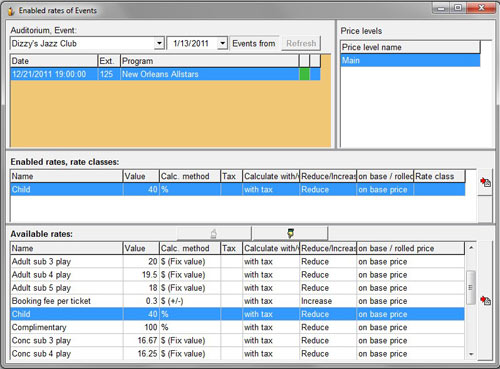The image size is (500, 369).
Task: Click Calc. method header in Available rates
Action: 190,248
